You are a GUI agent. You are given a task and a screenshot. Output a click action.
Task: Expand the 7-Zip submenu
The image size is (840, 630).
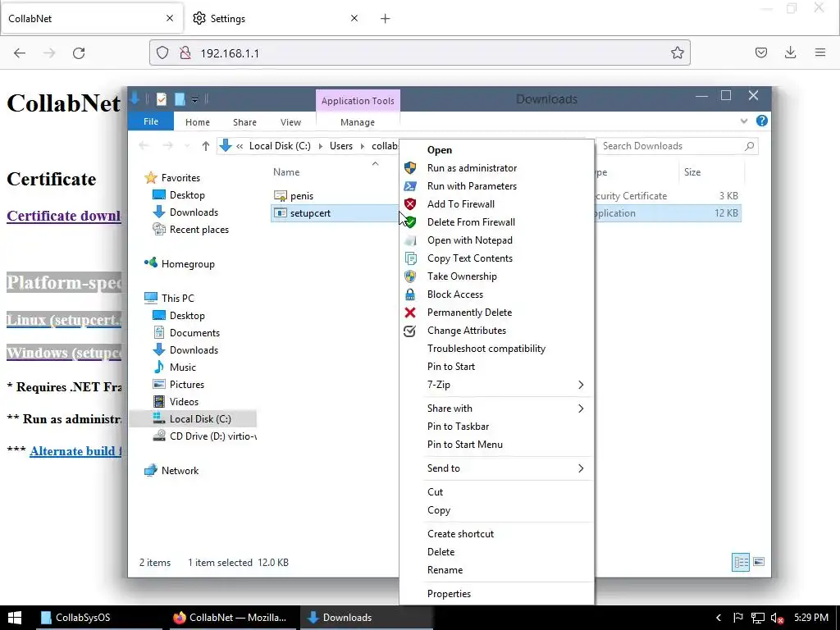(x=496, y=385)
